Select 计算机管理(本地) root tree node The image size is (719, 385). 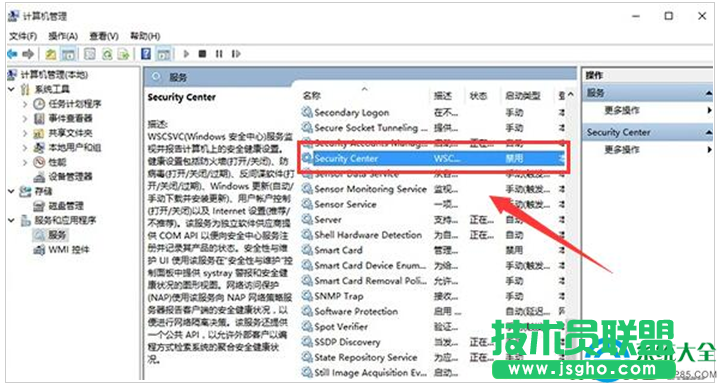(54, 75)
